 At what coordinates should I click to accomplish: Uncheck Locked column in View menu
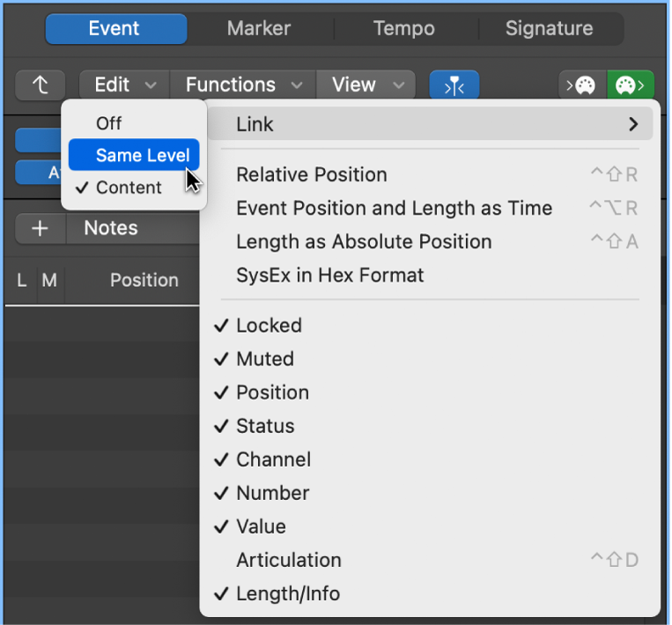point(269,326)
